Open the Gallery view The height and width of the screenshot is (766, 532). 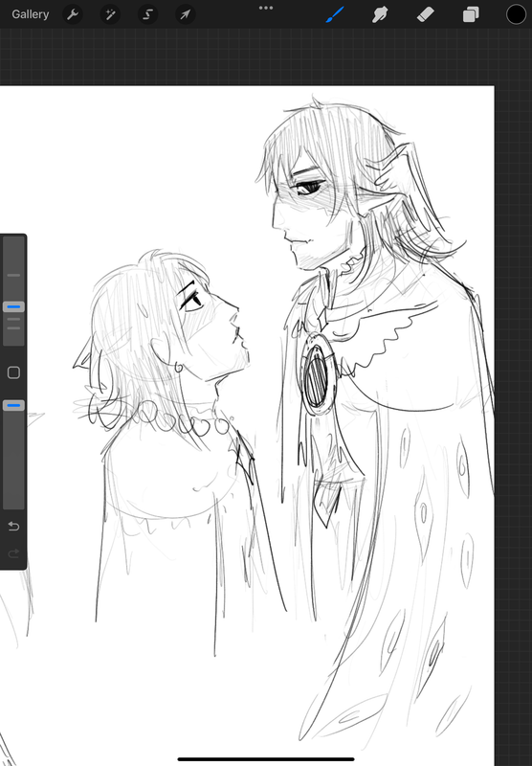click(x=31, y=14)
